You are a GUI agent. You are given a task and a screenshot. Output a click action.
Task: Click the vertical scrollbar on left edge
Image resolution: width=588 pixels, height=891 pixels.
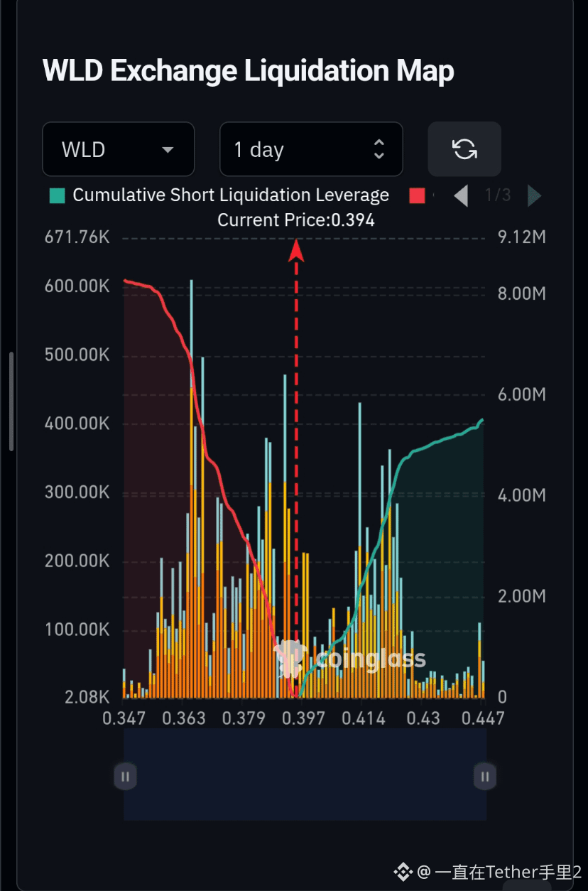(11, 401)
